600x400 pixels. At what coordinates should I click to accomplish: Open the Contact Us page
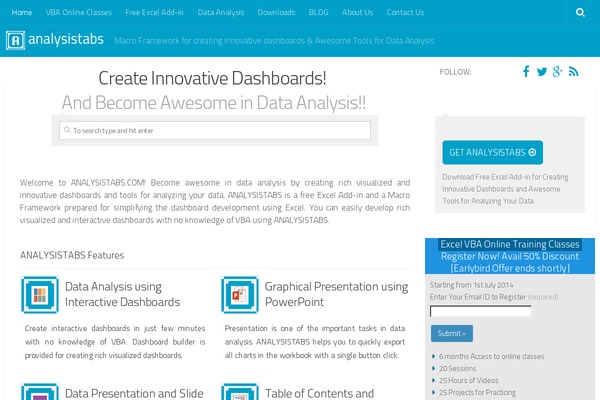click(x=405, y=13)
